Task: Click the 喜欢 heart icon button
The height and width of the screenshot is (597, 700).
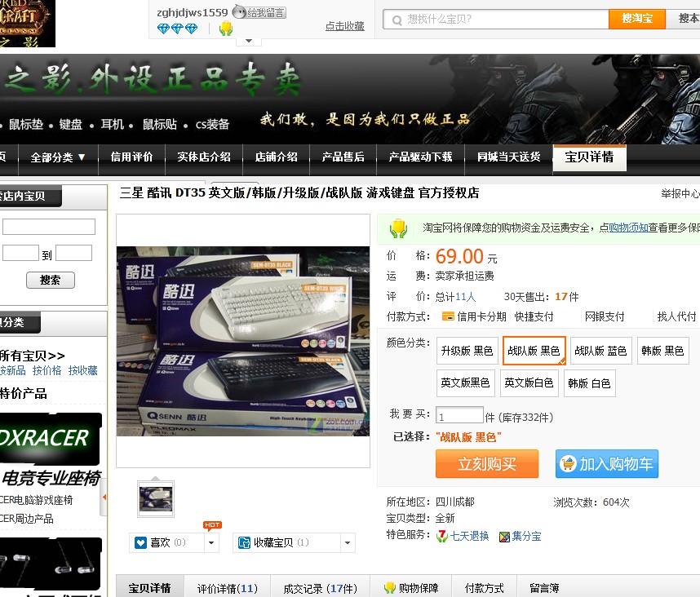Action: 140,543
